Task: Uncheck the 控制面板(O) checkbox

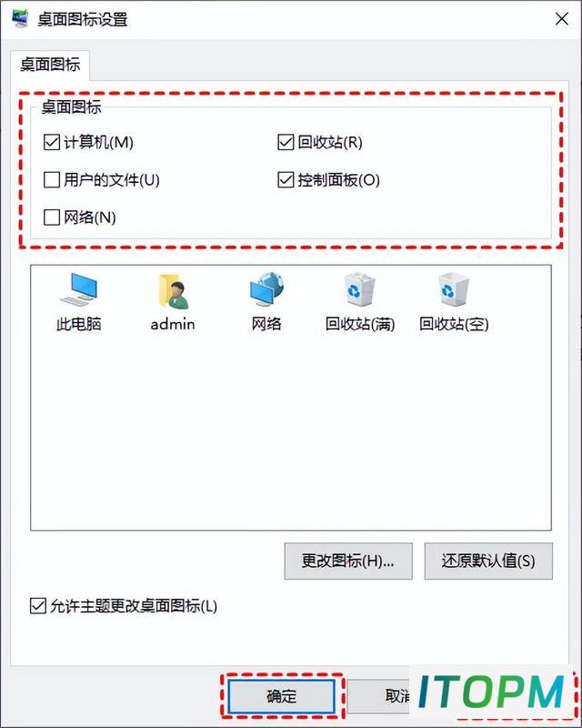Action: point(286,179)
